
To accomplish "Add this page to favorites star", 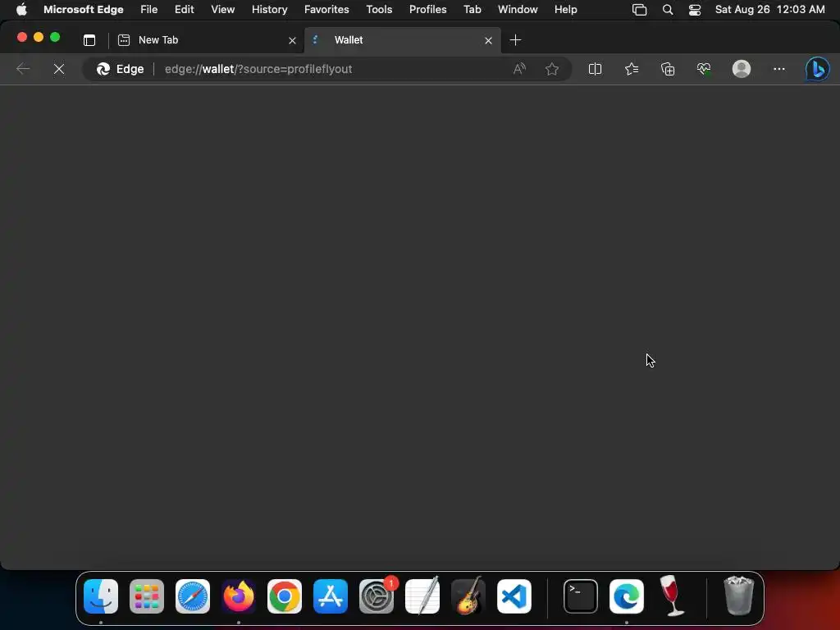I will pos(552,69).
